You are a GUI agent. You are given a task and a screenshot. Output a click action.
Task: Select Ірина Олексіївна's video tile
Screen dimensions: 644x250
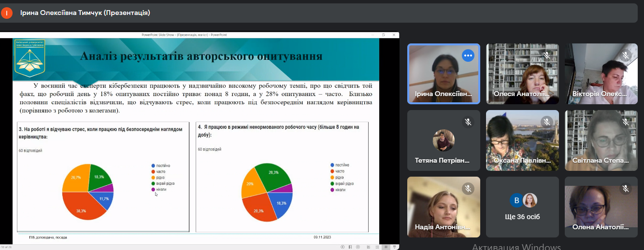pos(444,74)
